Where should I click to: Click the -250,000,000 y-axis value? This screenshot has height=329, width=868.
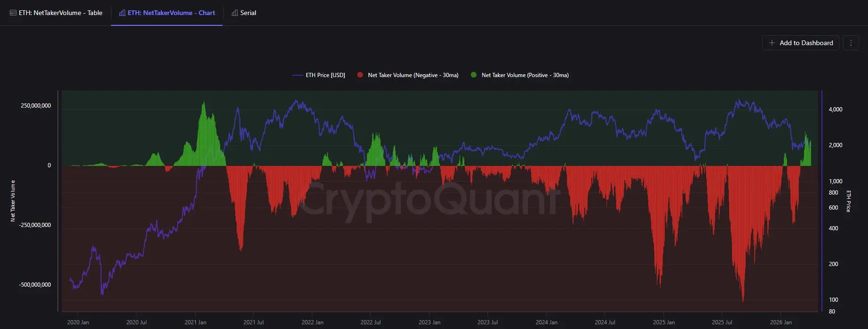coord(35,225)
